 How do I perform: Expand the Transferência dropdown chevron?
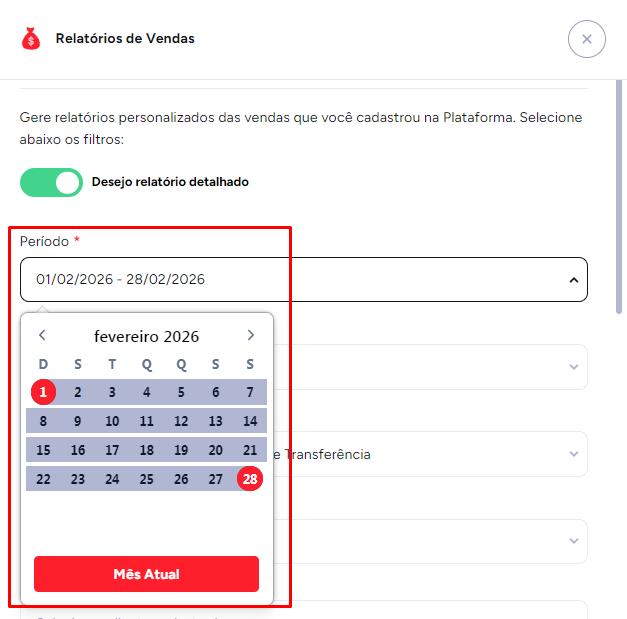point(573,454)
